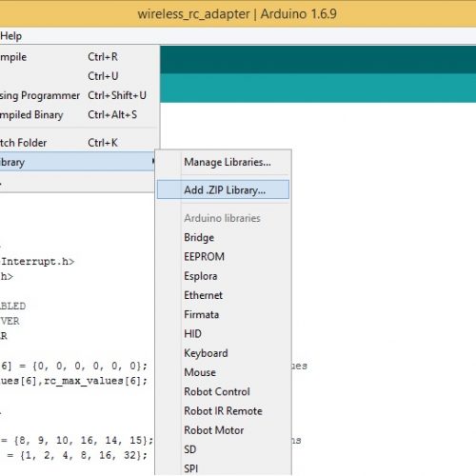Include the Robot IR Remote library
The width and height of the screenshot is (476, 476).
click(x=223, y=411)
